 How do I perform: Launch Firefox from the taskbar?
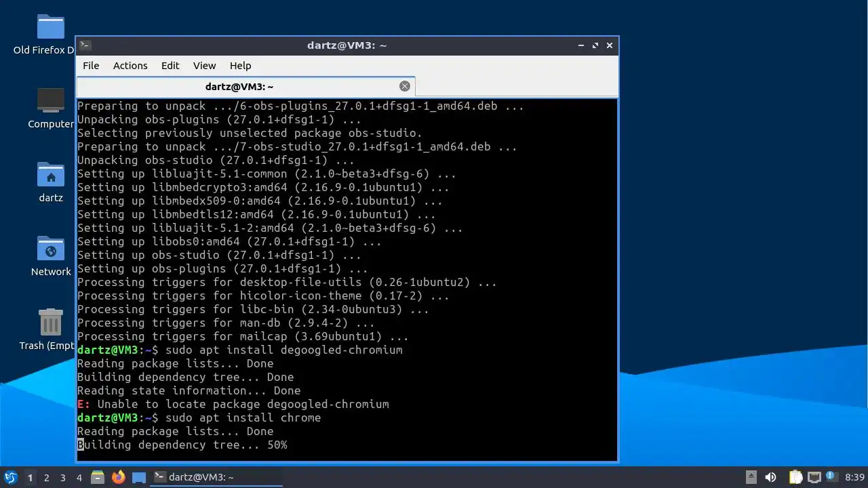pos(119,477)
